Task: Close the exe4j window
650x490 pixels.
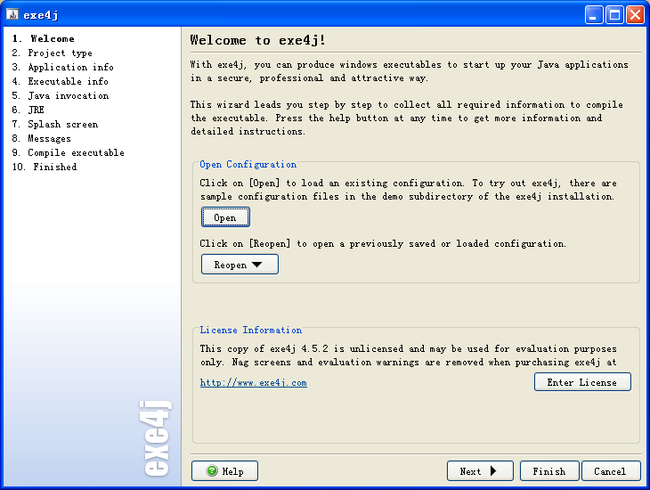Action: (x=635, y=15)
